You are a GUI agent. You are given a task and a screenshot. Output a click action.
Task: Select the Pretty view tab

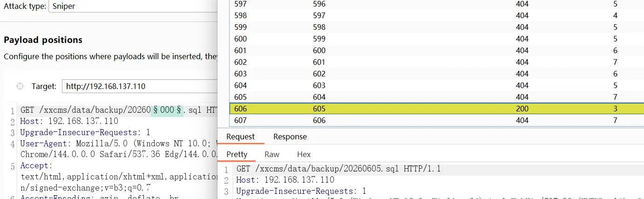[x=237, y=154]
